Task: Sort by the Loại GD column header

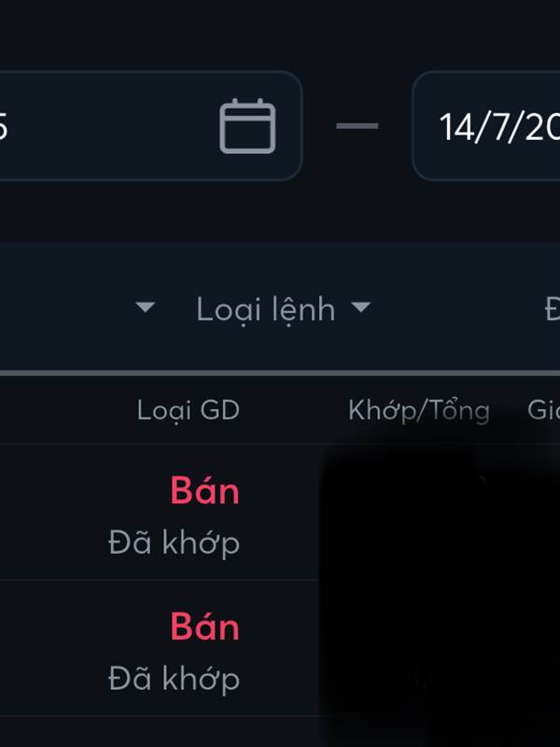Action: click(x=189, y=410)
